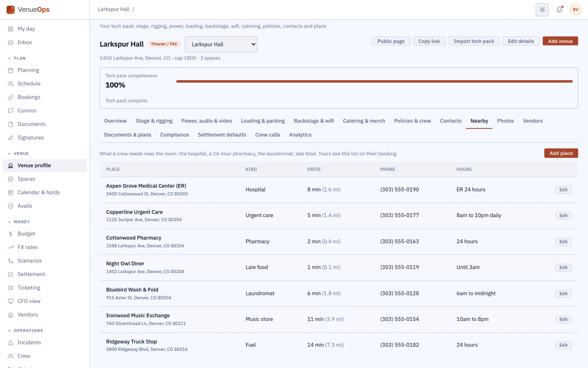This screenshot has height=368, width=588.
Task: Open Scenarios branch icon
Action: [11, 261]
